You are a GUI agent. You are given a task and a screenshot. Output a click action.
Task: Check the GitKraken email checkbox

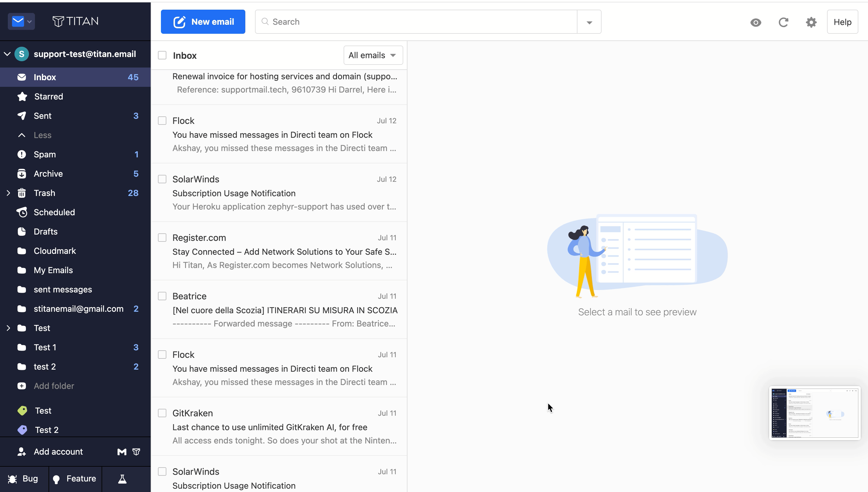click(x=162, y=413)
